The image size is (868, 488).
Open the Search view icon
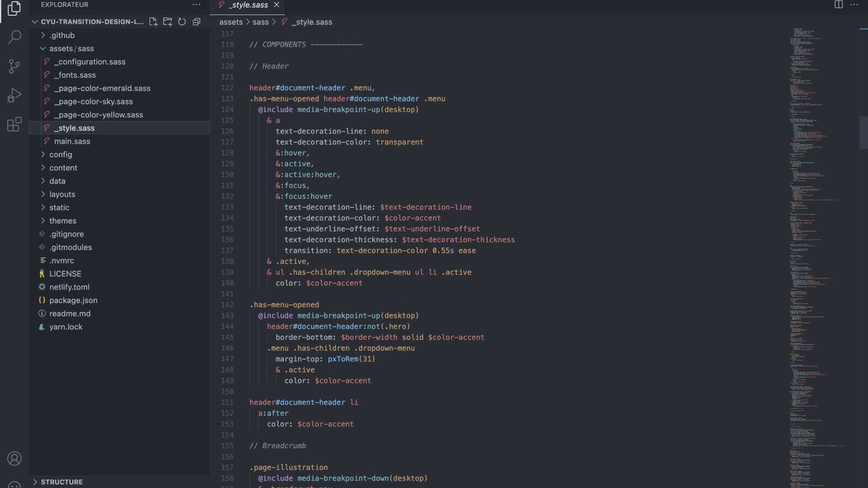(14, 37)
